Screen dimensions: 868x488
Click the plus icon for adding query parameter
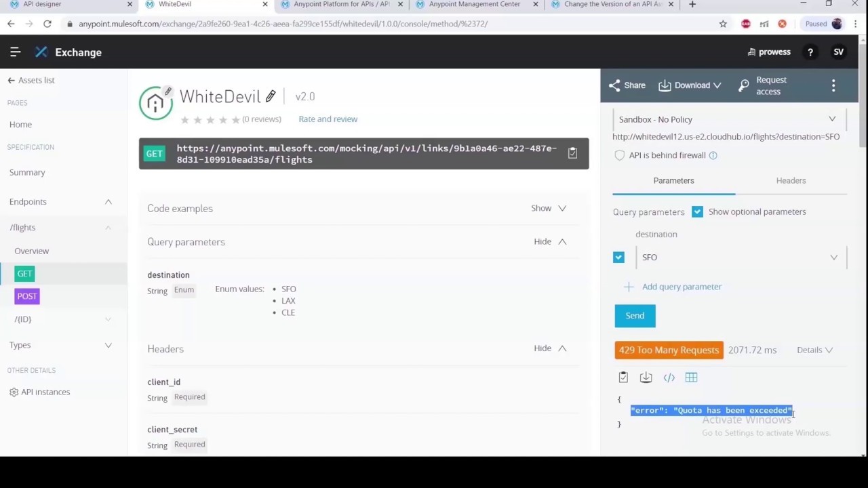(x=629, y=287)
